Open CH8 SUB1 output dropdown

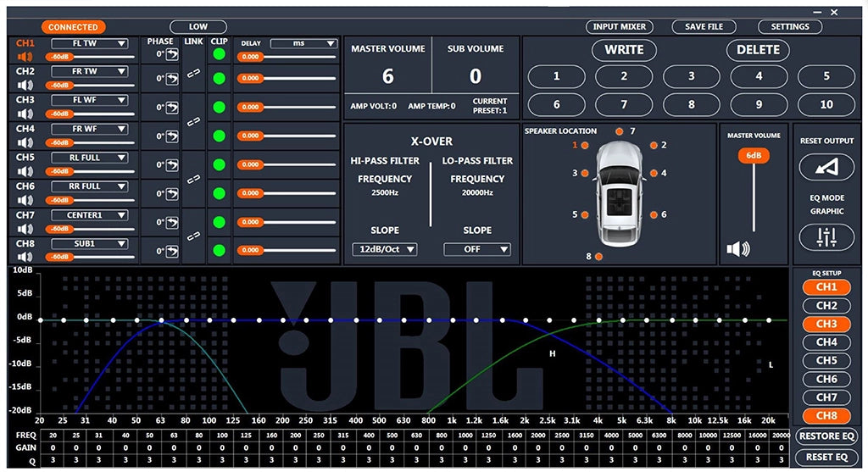point(90,244)
